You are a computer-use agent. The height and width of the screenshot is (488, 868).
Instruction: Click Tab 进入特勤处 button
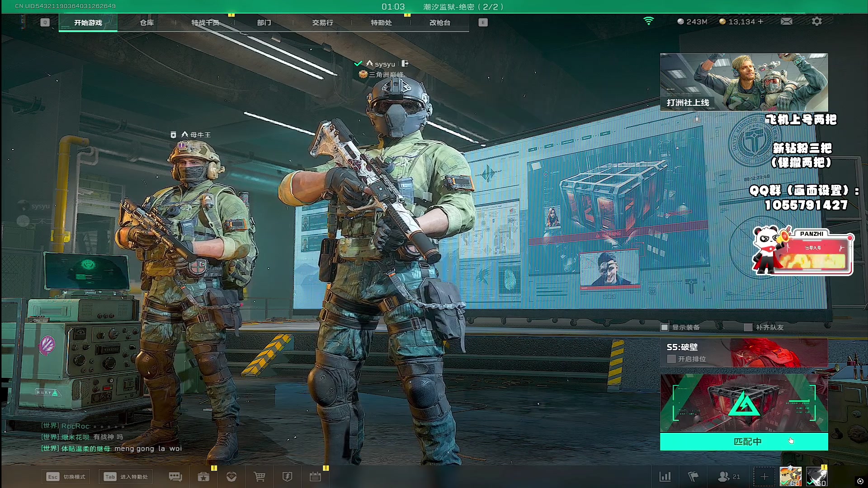click(126, 477)
